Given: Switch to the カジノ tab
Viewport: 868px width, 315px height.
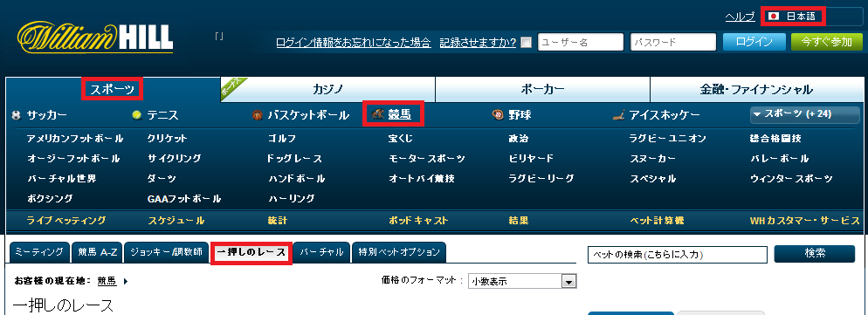Looking at the screenshot, I should point(327,89).
